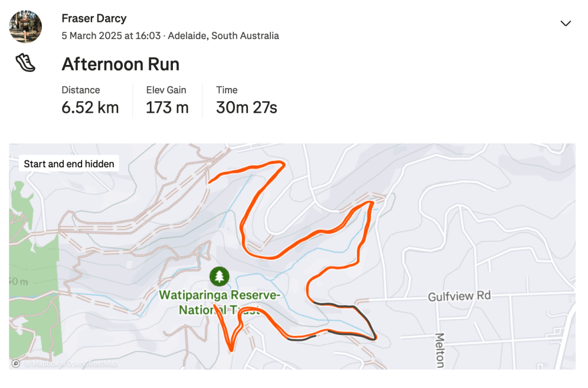Click the 'Start and end hidden' badge

point(69,164)
